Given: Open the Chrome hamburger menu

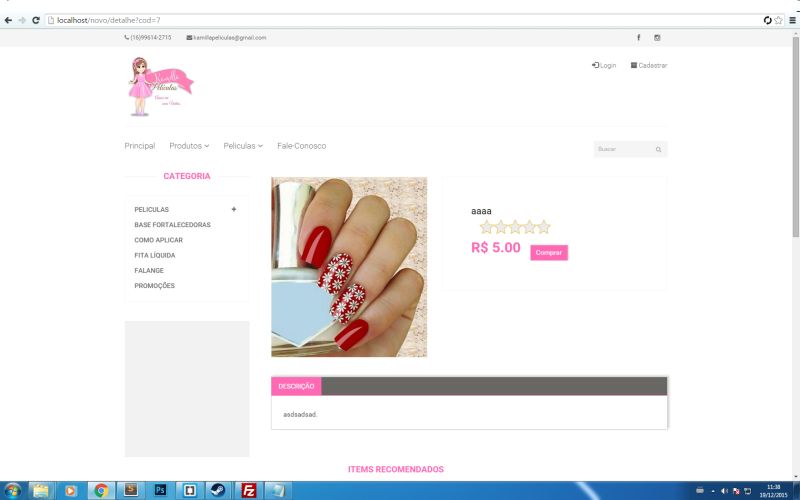Looking at the screenshot, I should pos(792,20).
